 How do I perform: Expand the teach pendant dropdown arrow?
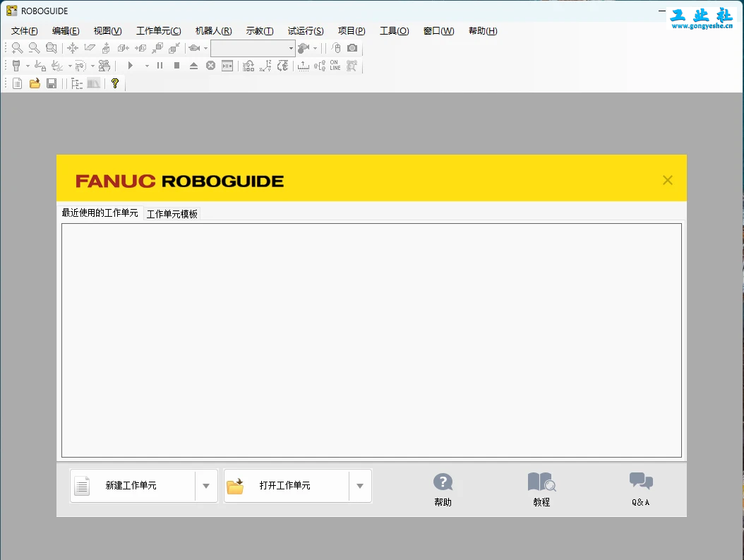[28, 66]
